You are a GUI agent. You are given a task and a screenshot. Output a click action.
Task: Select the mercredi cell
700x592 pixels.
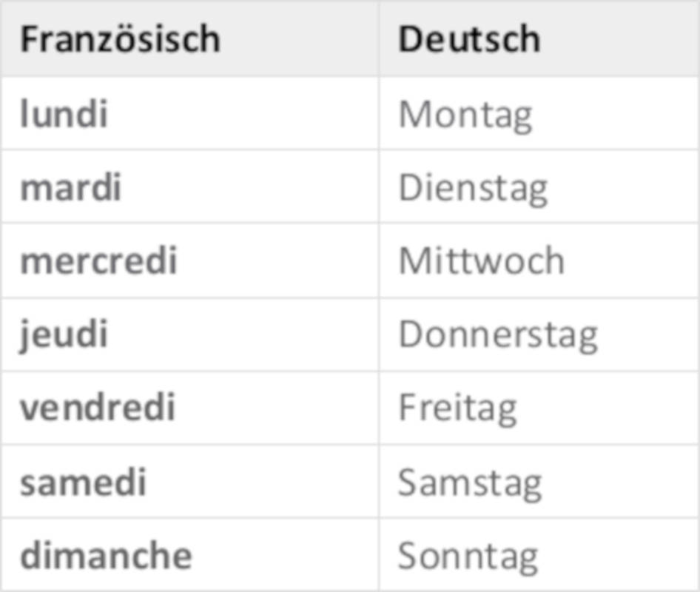point(98,260)
